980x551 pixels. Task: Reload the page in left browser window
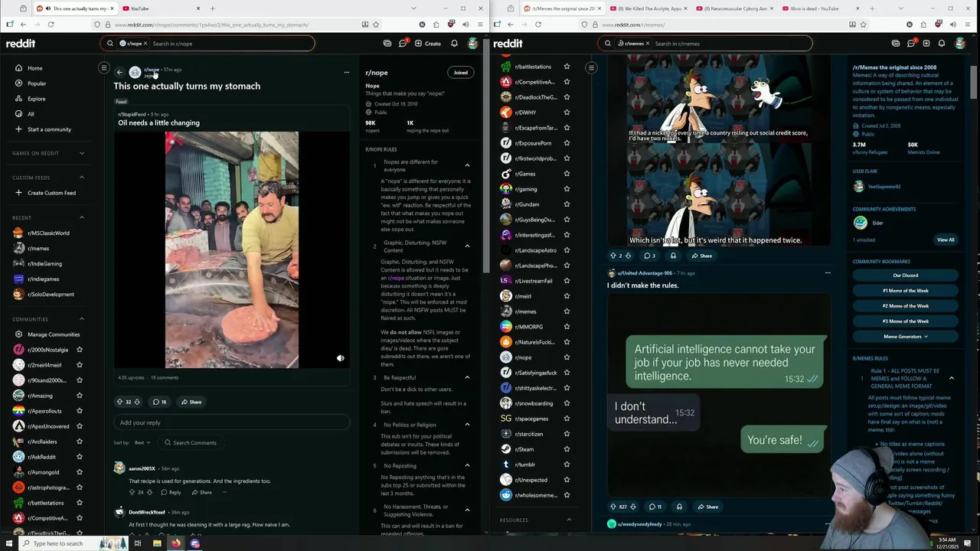[51, 24]
